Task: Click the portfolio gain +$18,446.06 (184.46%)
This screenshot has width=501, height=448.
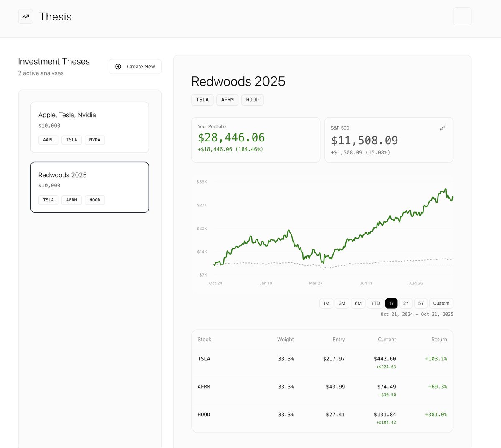Action: pos(230,149)
